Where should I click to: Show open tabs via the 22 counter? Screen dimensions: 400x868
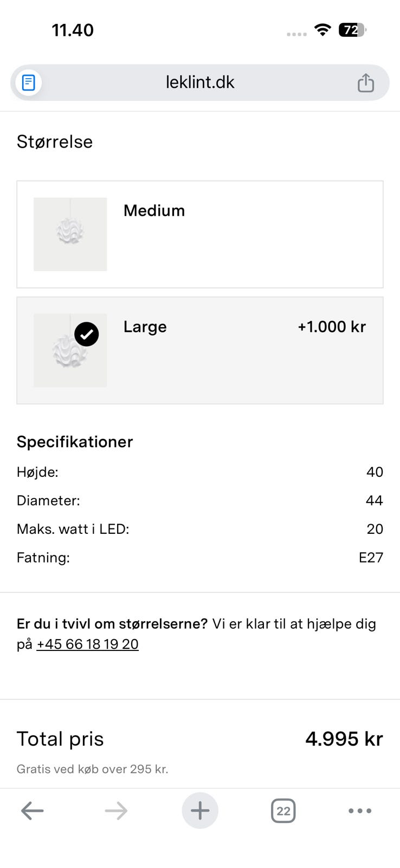pyautogui.click(x=283, y=811)
